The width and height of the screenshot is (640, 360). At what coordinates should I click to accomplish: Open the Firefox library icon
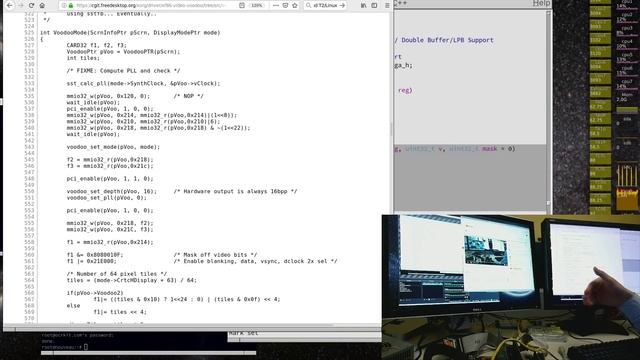[x=364, y=5]
